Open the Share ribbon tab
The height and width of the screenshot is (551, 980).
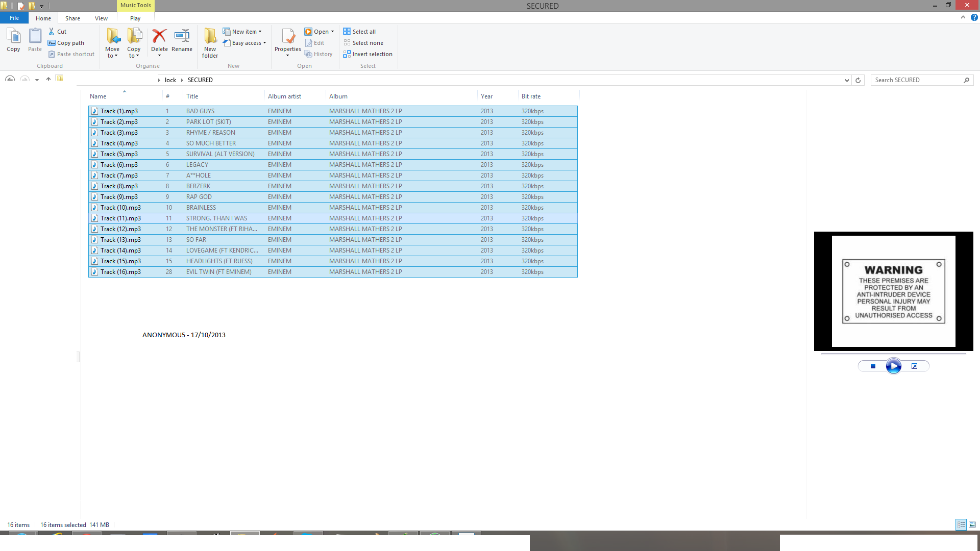[72, 18]
